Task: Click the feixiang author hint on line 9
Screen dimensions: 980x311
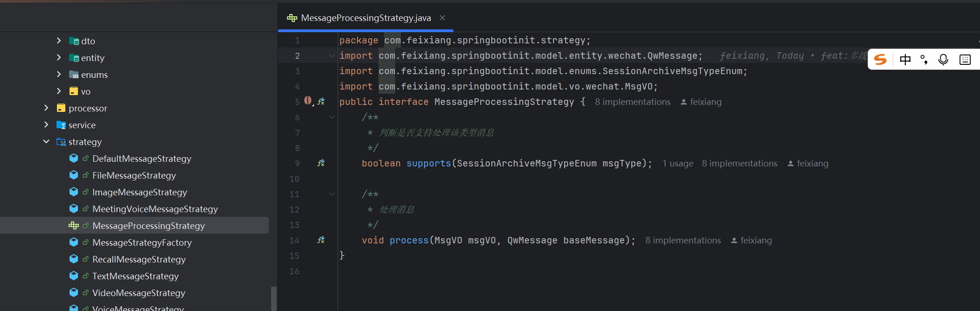Action: coord(808,163)
